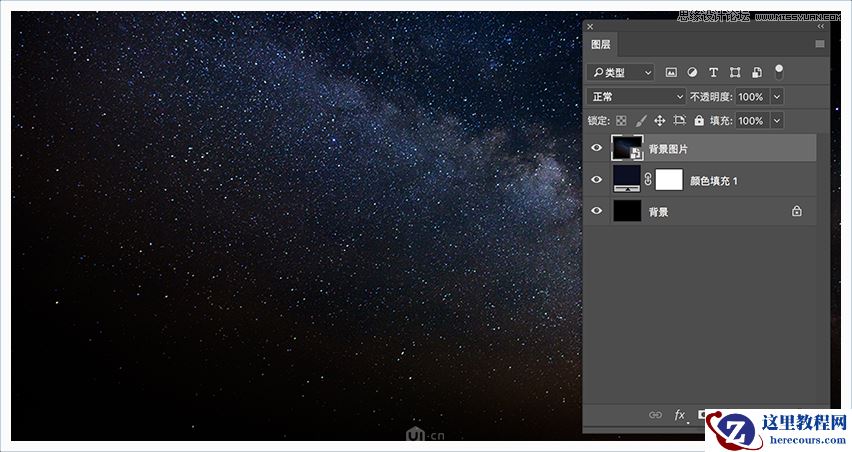Click the link layers icon
Image resolution: width=852 pixels, height=452 pixels.
pyautogui.click(x=655, y=415)
